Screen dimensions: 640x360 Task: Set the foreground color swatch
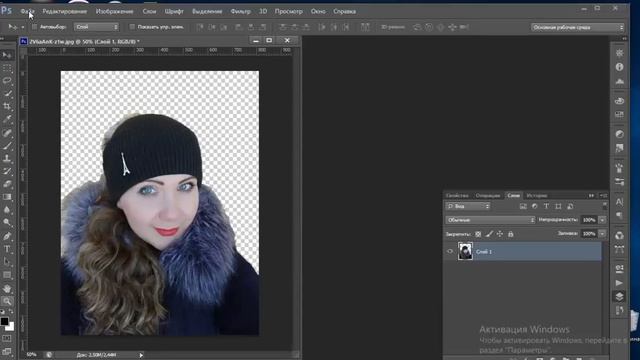[x=4, y=321]
